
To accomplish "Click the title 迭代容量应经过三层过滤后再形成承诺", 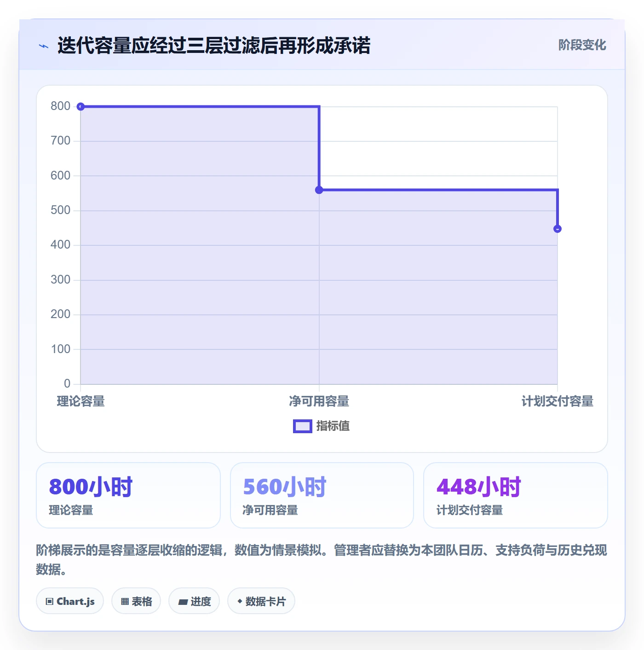I will click(x=214, y=46).
